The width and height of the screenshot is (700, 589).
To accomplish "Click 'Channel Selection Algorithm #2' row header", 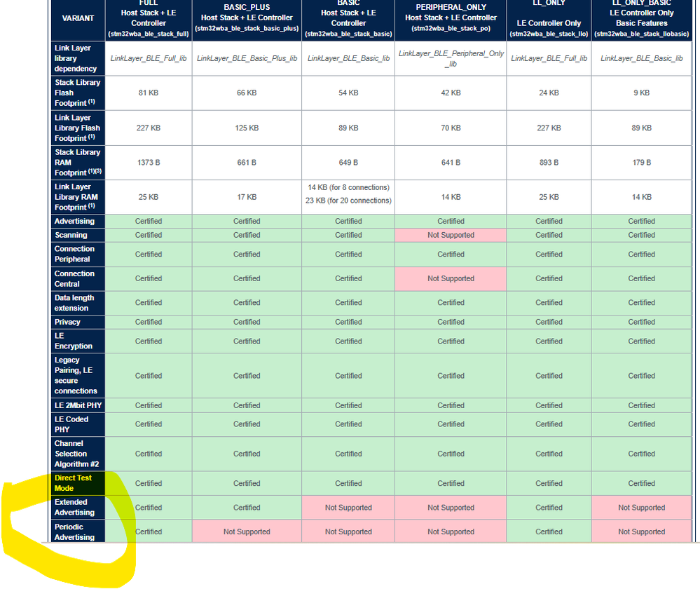I will [78, 454].
